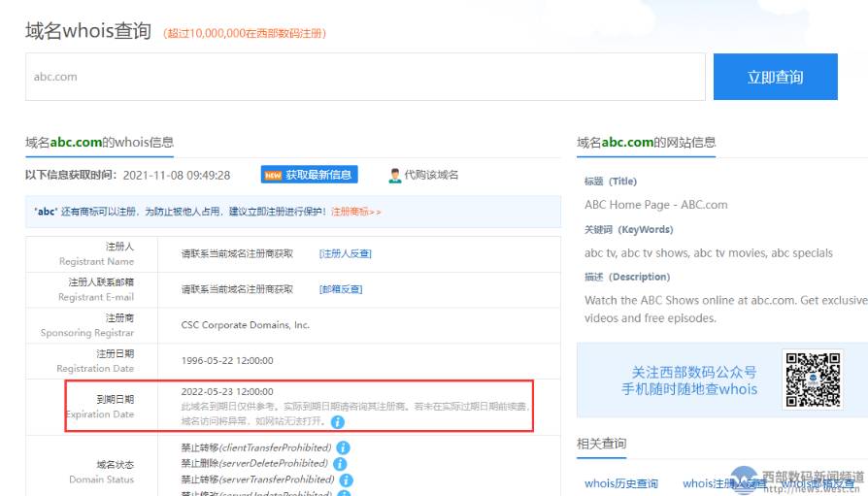Click info icon next to serverDeleteProhibited
This screenshot has height=496, width=868.
[x=341, y=463]
